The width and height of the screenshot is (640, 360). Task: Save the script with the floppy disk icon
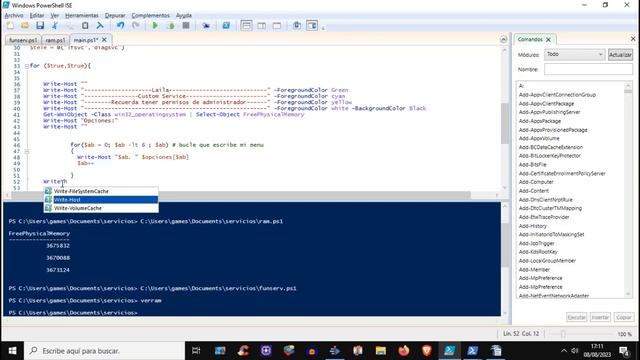point(40,26)
